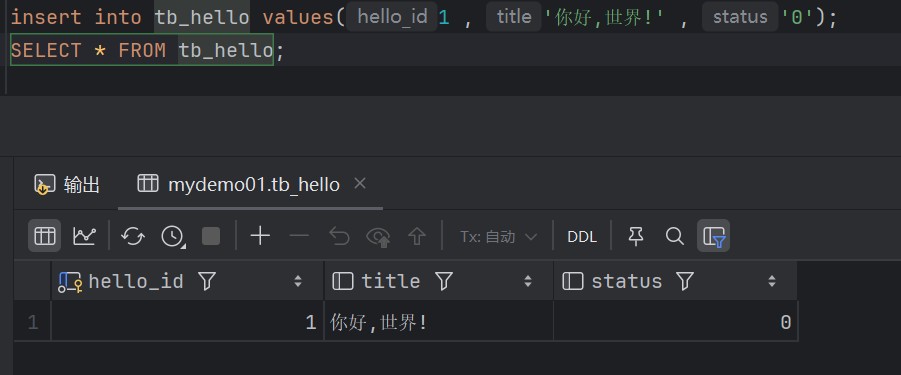Close the mydemo01.tb_hello tab

pyautogui.click(x=360, y=184)
